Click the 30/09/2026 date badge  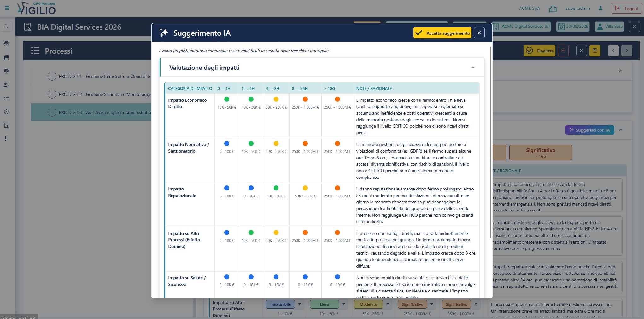(x=574, y=27)
